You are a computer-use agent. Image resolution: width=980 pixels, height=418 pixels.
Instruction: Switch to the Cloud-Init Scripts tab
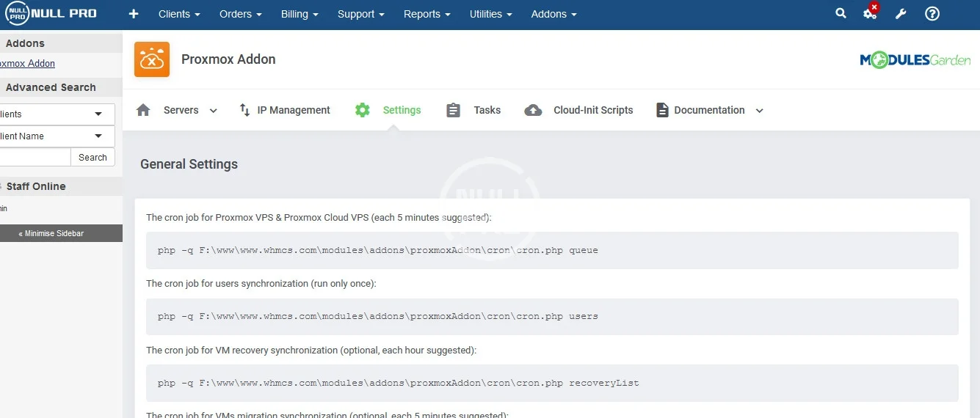(593, 110)
